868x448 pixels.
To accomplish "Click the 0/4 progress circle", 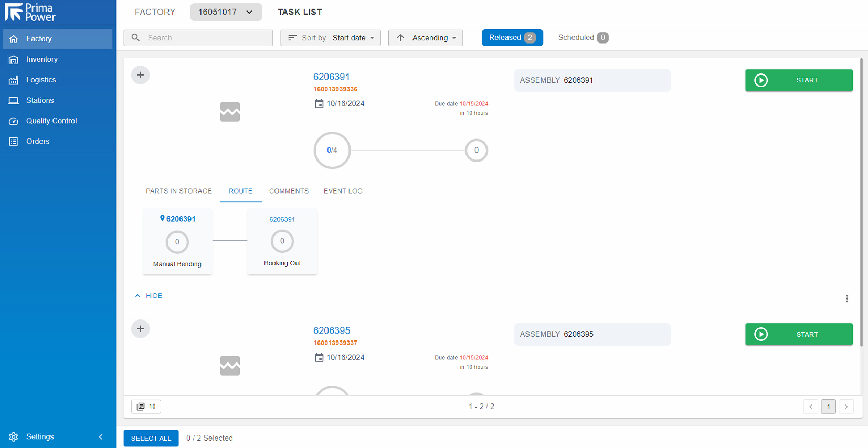I will 332,151.
